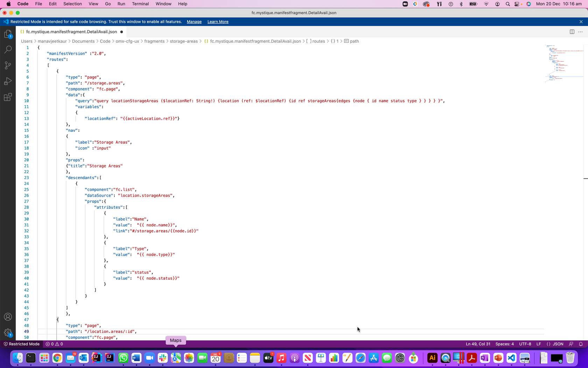Click the storage-areas breadcrumb folder
The height and width of the screenshot is (368, 588).
coord(183,41)
